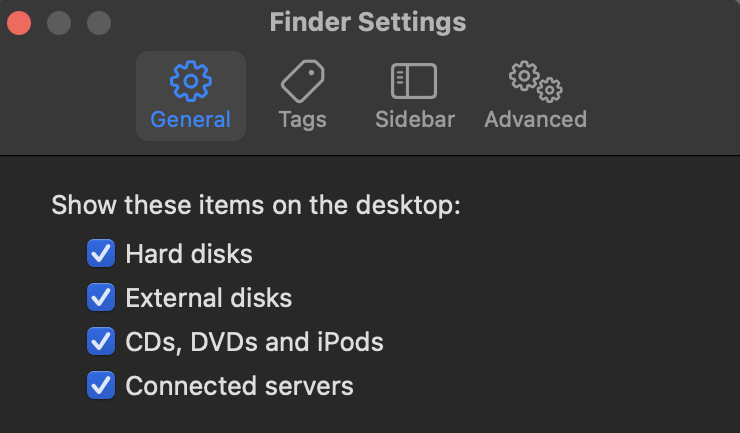Click the Finder Settings window title

click(368, 22)
